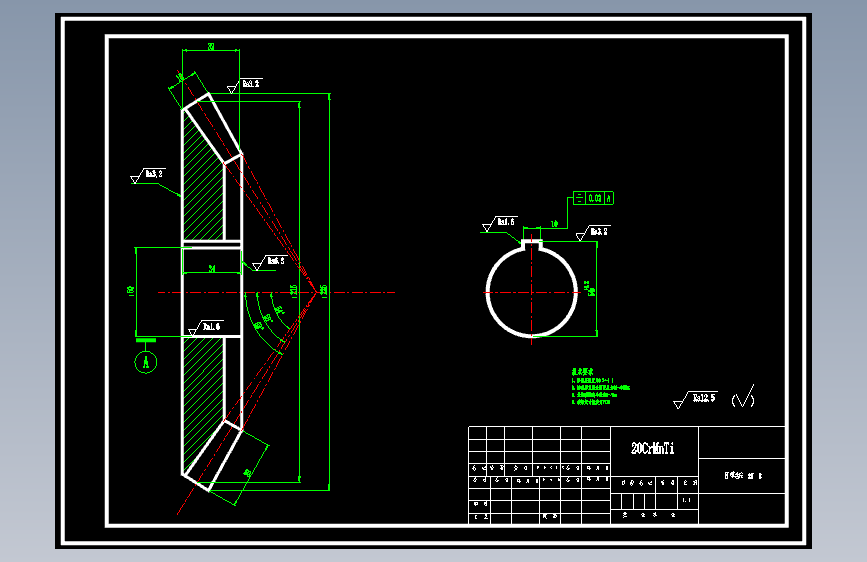Click the cone apex where red lines meet
The image size is (867, 562).
[x=317, y=292]
